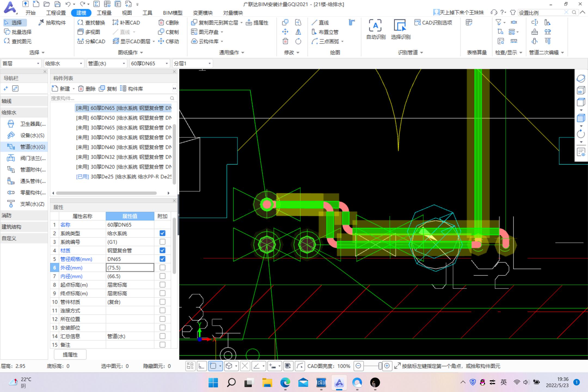Toggle the 系统编号 附加 checkbox
Screen dimensions: 588x392
[163, 242]
